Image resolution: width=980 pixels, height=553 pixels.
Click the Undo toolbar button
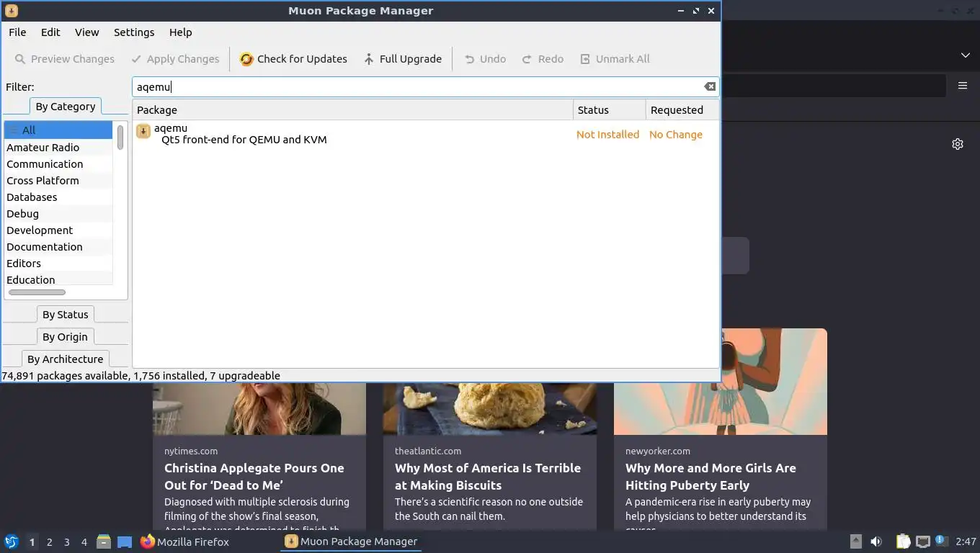pyautogui.click(x=484, y=59)
